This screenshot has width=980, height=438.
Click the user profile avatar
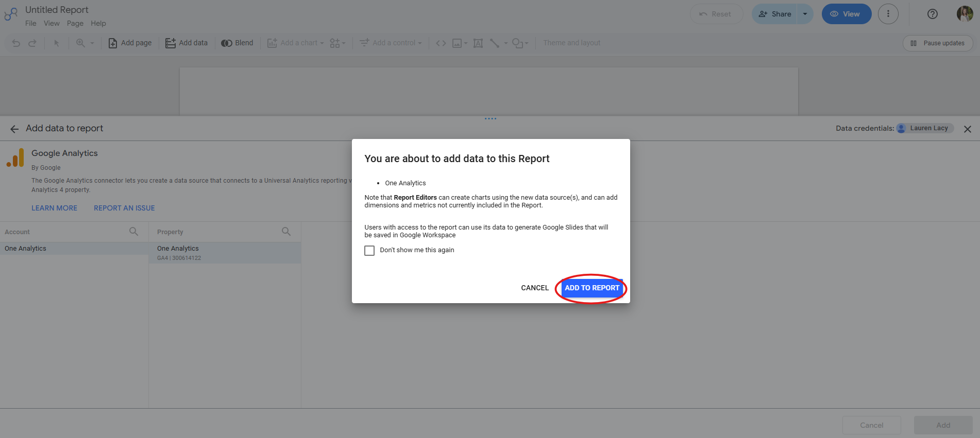pyautogui.click(x=965, y=14)
